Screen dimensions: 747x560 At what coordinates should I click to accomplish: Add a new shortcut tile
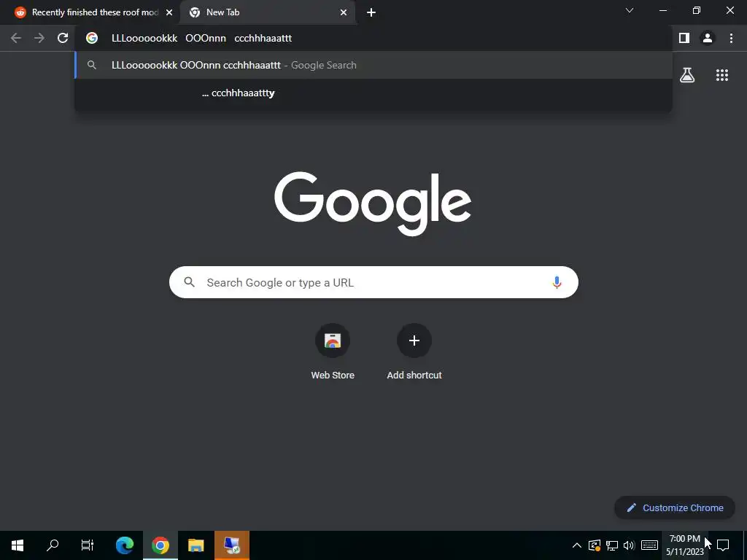414,351
